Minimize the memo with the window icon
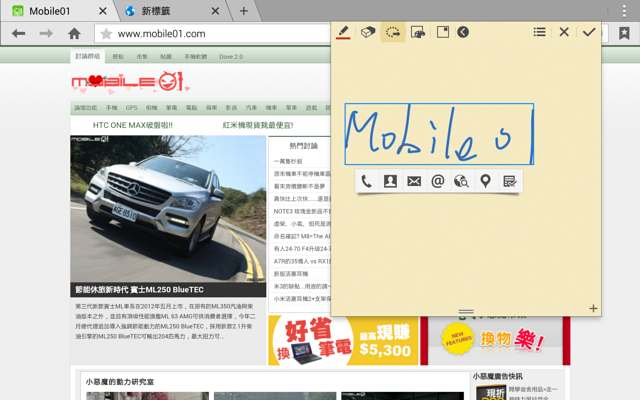The image size is (640, 400). [443, 32]
